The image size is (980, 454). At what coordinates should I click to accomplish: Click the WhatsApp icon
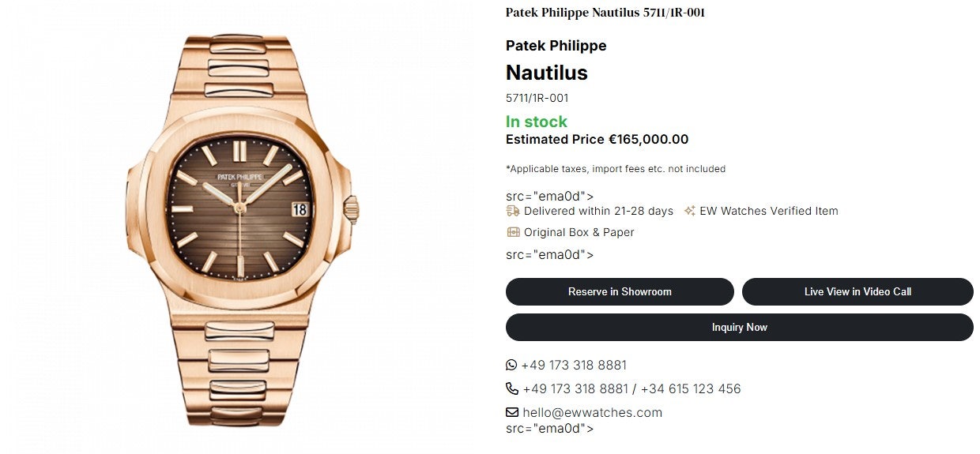coord(511,365)
